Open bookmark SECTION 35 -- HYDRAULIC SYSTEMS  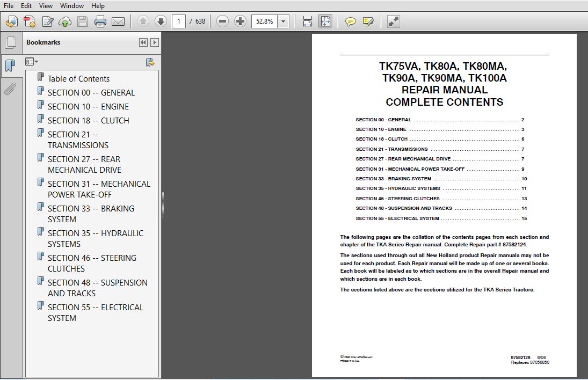coord(95,238)
